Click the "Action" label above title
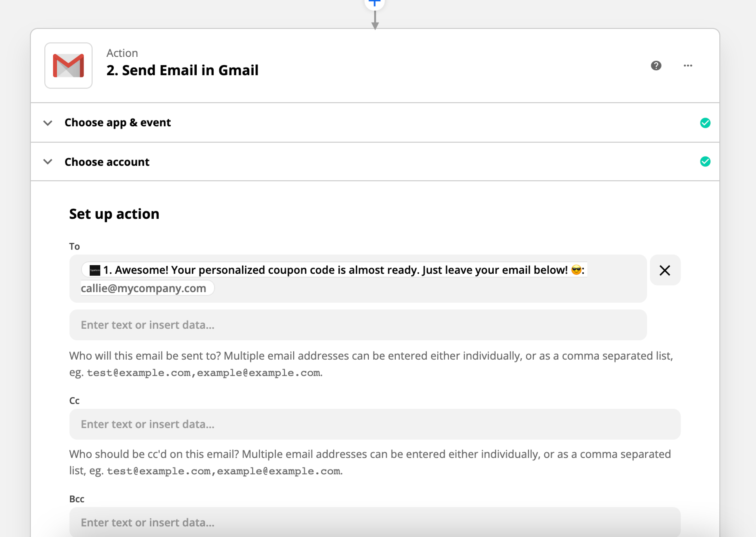This screenshot has height=537, width=756. tap(122, 53)
